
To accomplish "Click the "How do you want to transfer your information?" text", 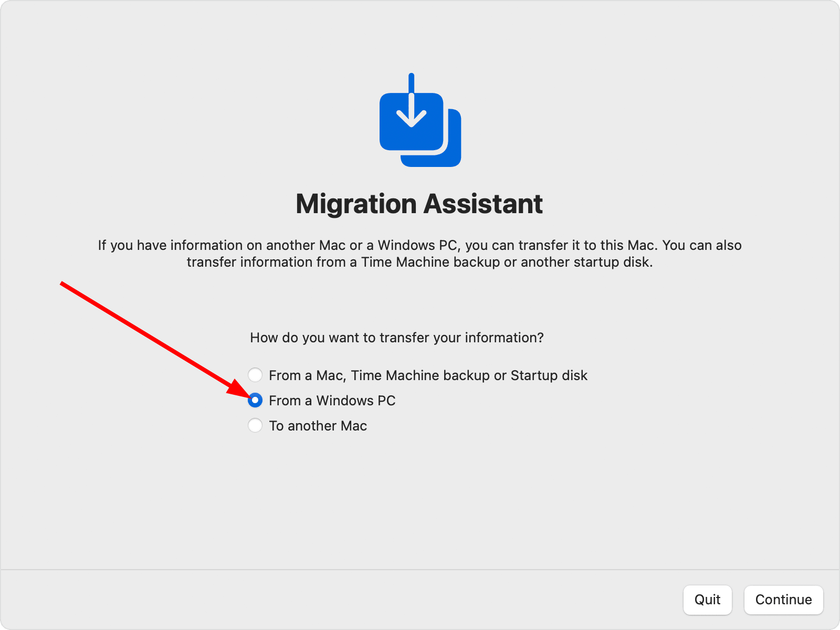I will coord(397,338).
